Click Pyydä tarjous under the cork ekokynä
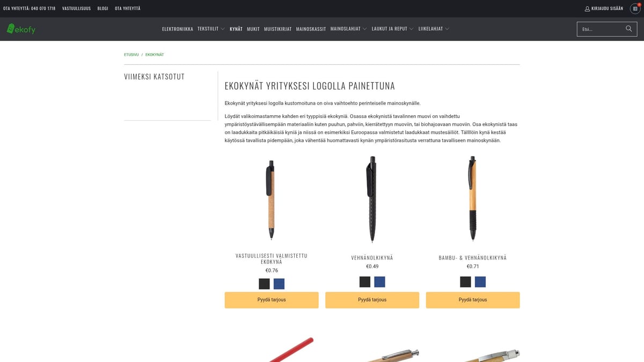Viewport: 644px width, 362px height. point(272,300)
